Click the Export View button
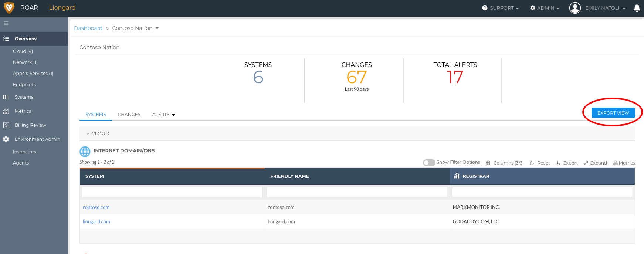The height and width of the screenshot is (254, 644). (x=613, y=113)
